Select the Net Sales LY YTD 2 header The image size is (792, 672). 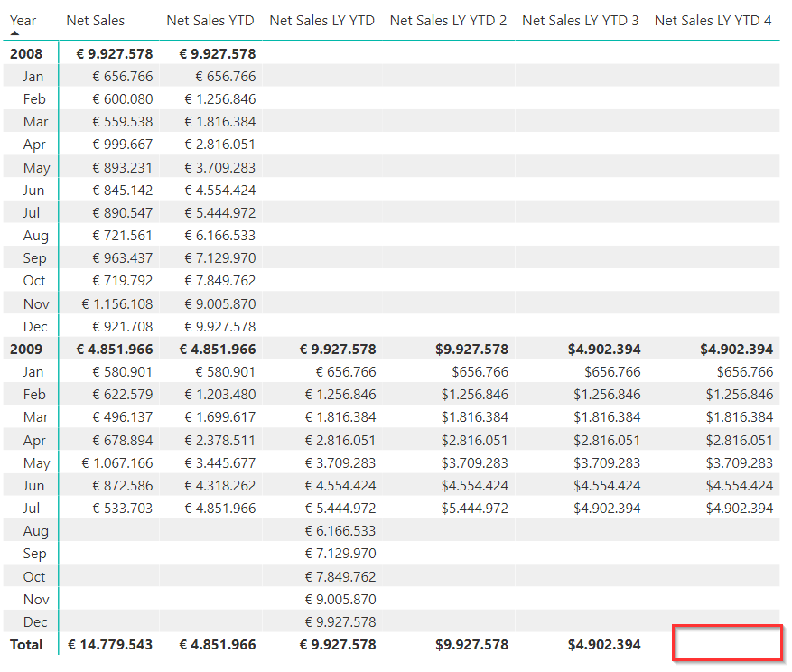pyautogui.click(x=448, y=20)
